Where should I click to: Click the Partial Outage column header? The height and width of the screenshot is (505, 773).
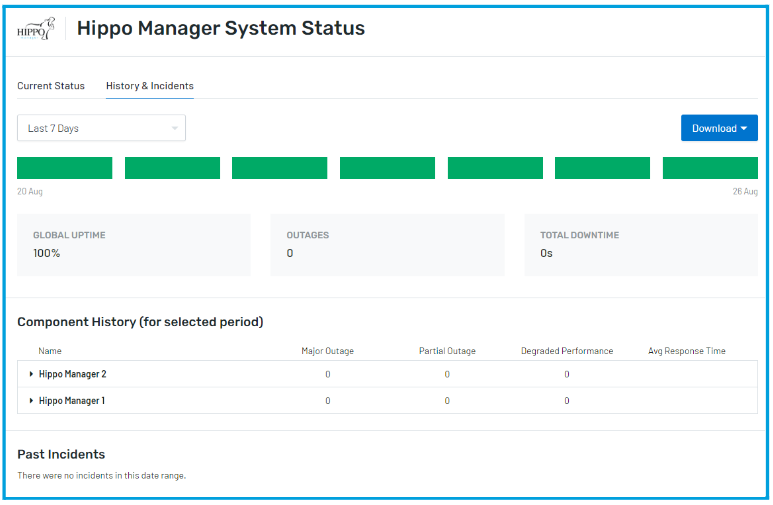[x=447, y=351]
